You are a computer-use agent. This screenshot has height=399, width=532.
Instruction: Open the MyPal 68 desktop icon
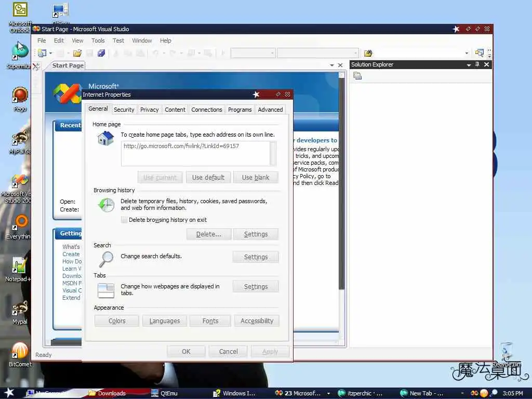point(20,142)
